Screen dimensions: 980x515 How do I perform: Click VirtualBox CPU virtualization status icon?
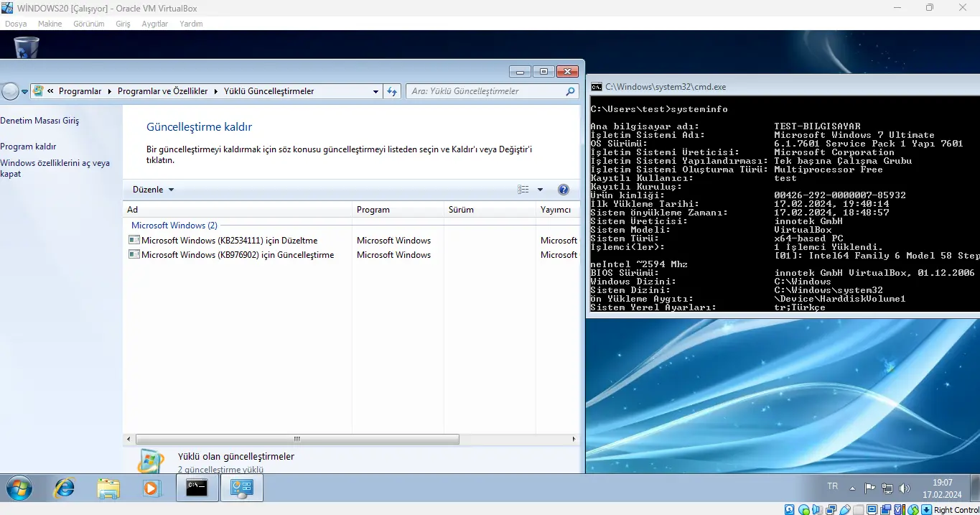coord(898,509)
